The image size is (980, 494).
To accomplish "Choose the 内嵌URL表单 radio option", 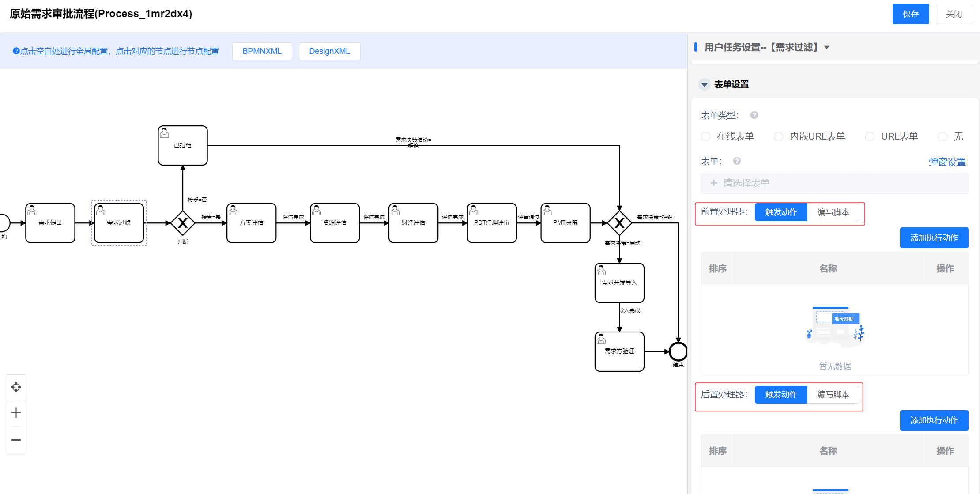I will [x=779, y=137].
